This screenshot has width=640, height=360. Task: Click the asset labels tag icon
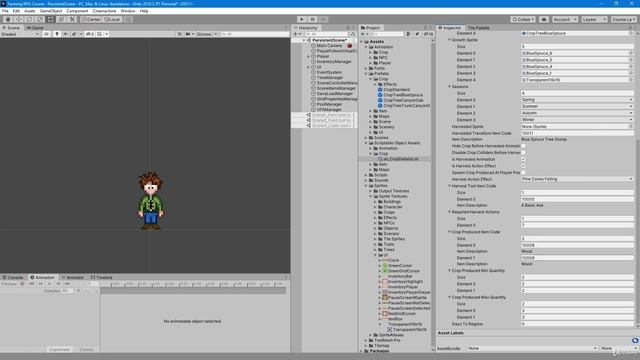click(x=635, y=340)
